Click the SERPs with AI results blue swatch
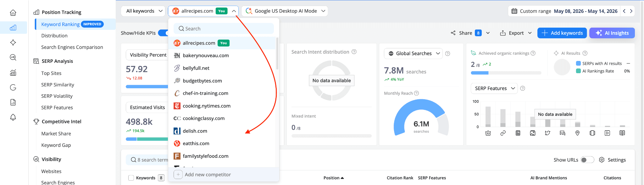This screenshot has width=644, height=185. tap(578, 63)
